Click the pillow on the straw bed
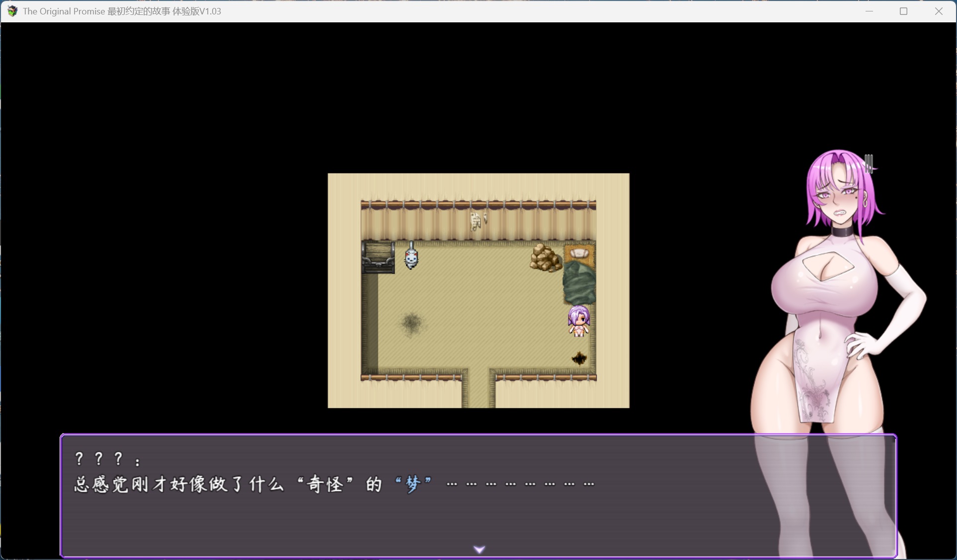Screen dimensions: 957x560 pos(579,253)
